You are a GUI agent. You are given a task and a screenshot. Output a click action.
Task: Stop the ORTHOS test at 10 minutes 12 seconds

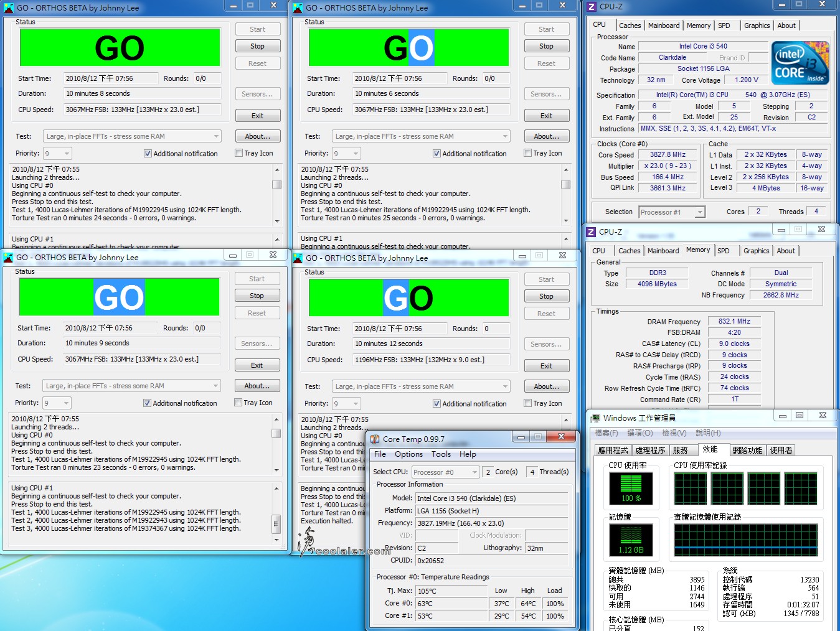coord(546,296)
